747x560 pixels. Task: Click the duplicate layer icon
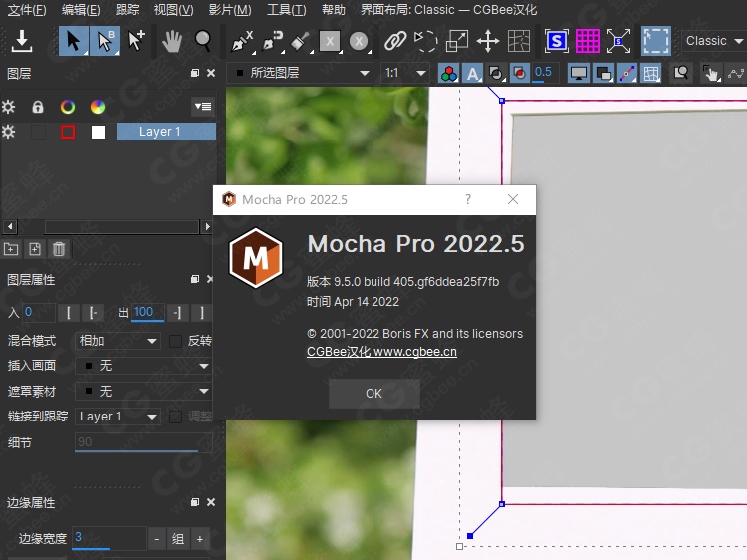pyautogui.click(x=35, y=249)
